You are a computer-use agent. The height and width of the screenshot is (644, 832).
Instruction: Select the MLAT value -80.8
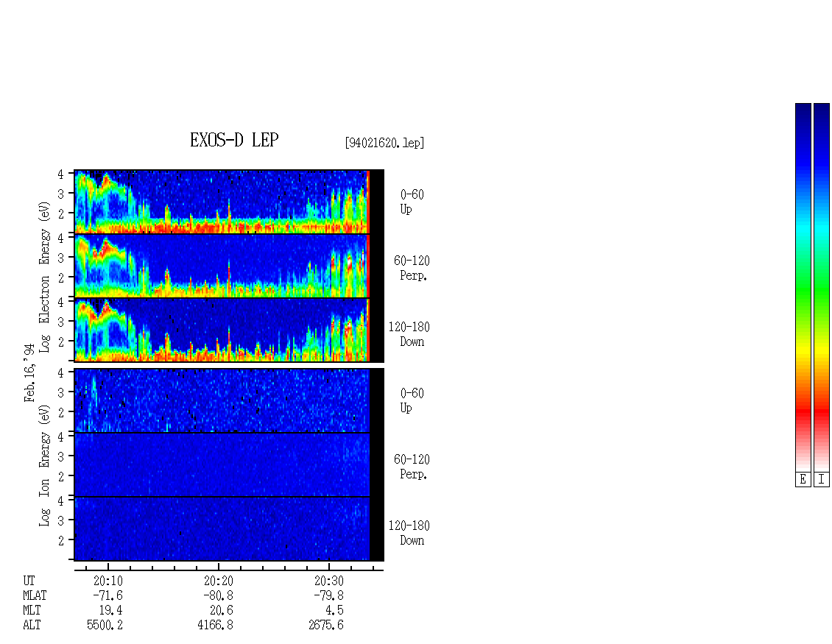[218, 595]
